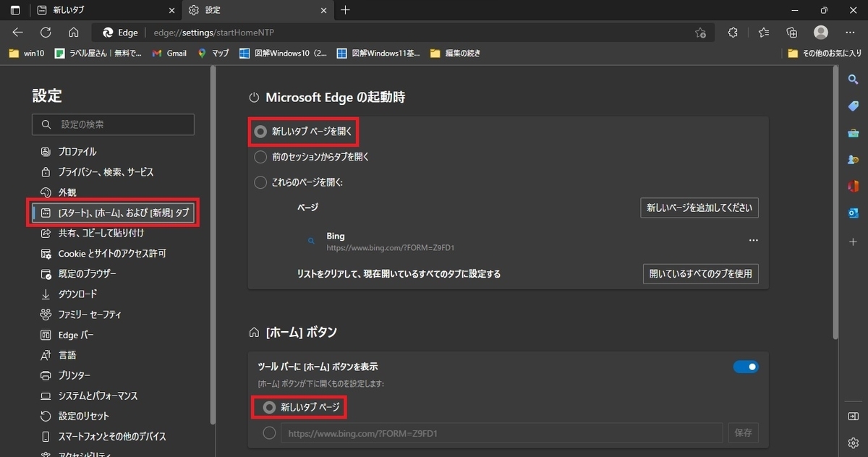Viewport: 868px width, 457px height.
Task: Click the 保存 button
Action: coord(743,433)
